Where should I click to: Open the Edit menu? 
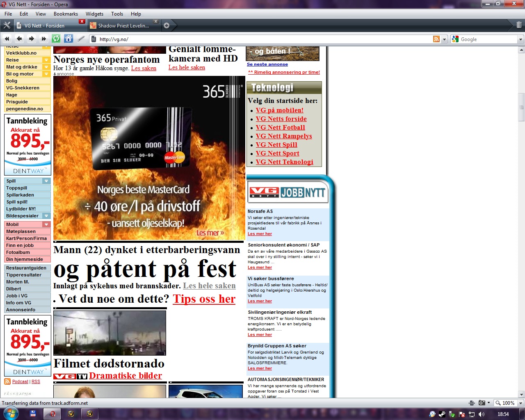[24, 14]
